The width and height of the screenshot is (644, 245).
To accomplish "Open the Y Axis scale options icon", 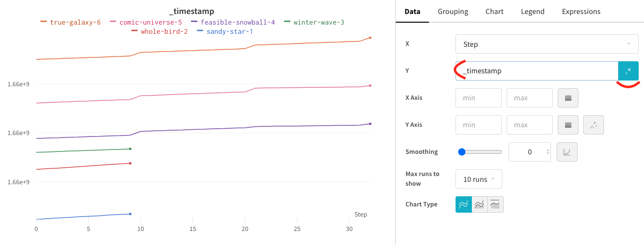I will pyautogui.click(x=568, y=125).
